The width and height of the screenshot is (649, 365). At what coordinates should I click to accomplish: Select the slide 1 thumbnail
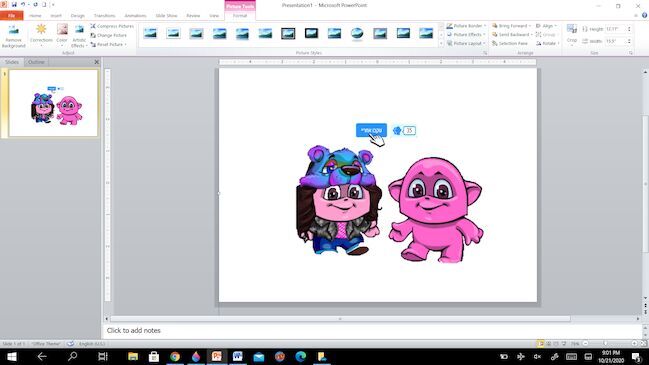click(53, 103)
